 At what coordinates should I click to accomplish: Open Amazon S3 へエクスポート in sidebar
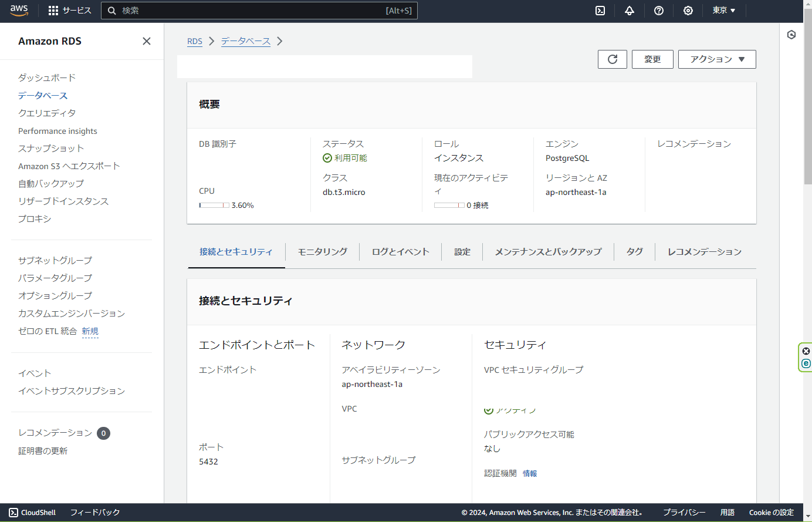point(69,166)
